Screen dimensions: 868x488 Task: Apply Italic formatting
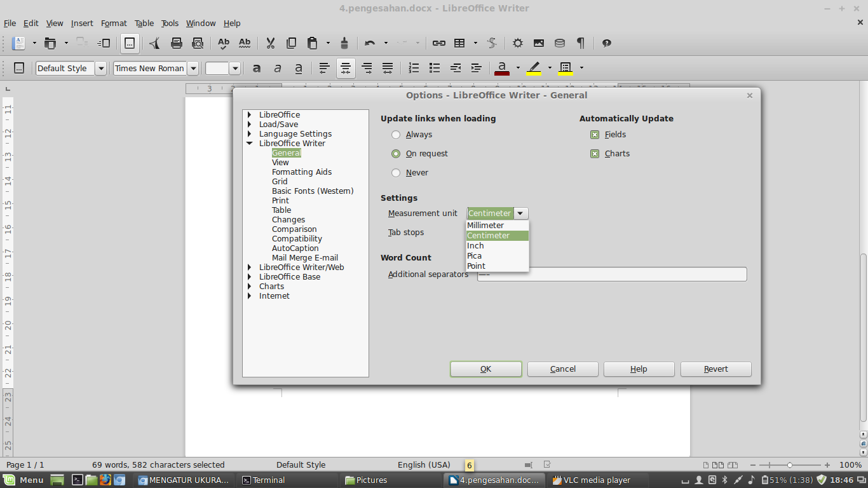click(x=278, y=68)
